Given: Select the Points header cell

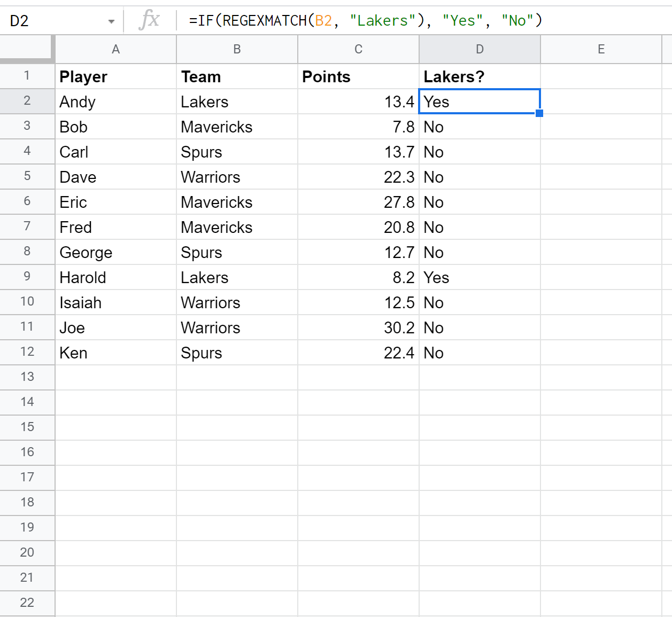Looking at the screenshot, I should [x=358, y=76].
